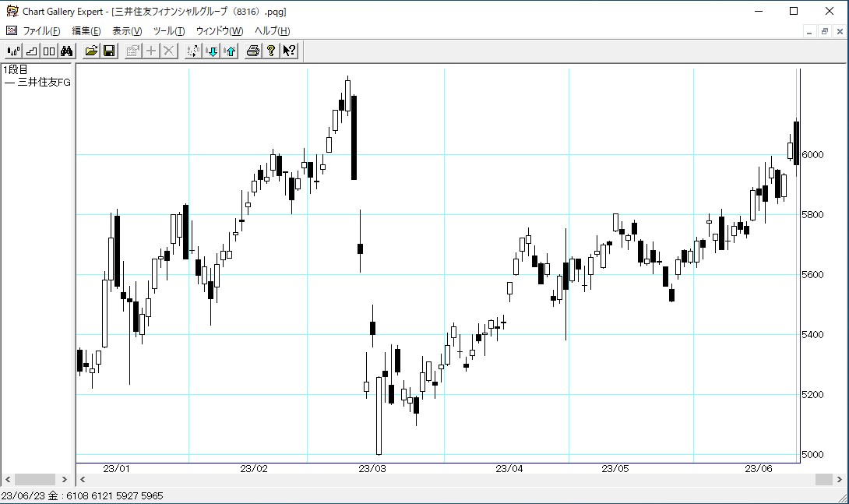Click the candlestick chart toolbar icon
Viewport: 849px width, 504px height.
coord(13,51)
